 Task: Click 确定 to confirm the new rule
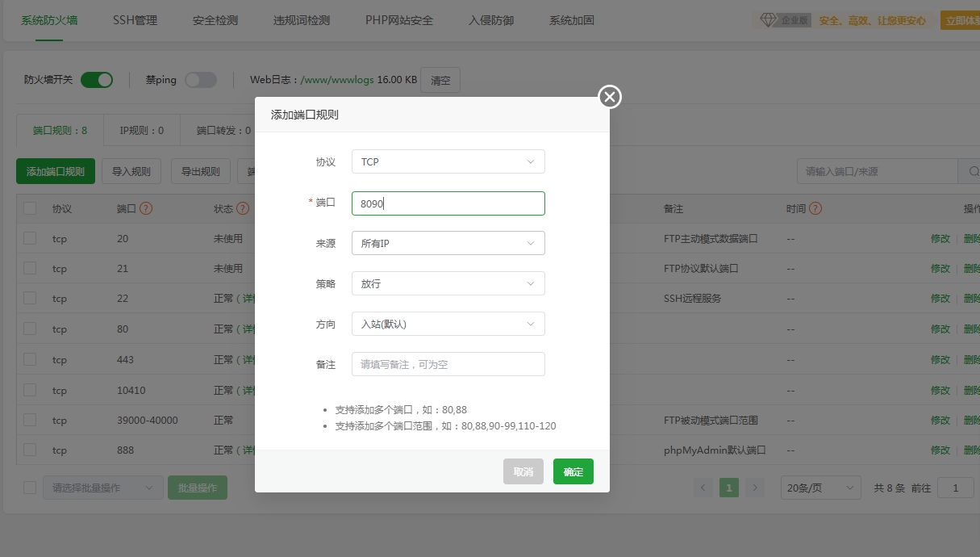click(x=573, y=471)
